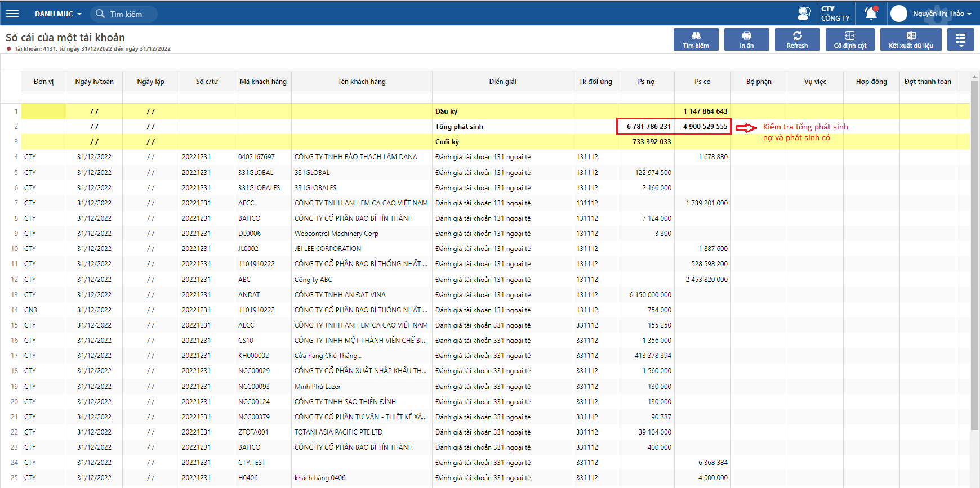
Task: Print the ledger with In ấn
Action: click(746, 39)
